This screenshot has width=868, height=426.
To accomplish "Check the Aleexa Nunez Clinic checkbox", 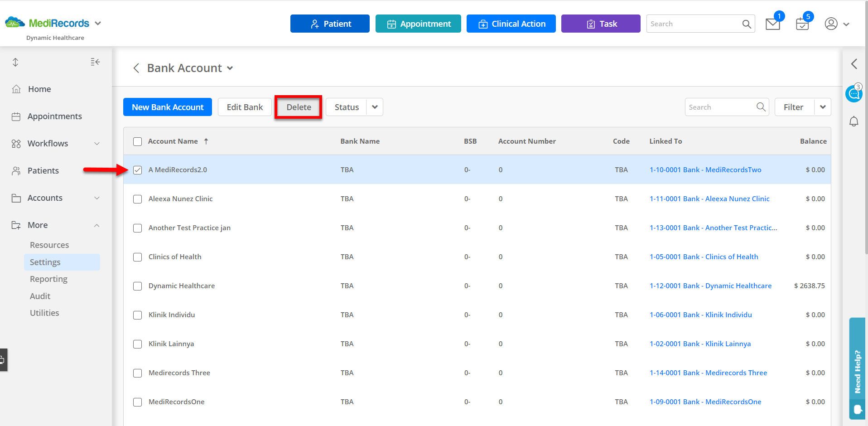I will click(x=138, y=199).
